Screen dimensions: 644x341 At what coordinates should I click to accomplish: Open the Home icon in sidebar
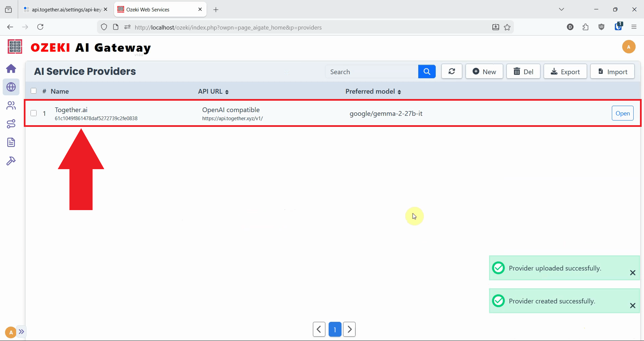click(x=11, y=69)
